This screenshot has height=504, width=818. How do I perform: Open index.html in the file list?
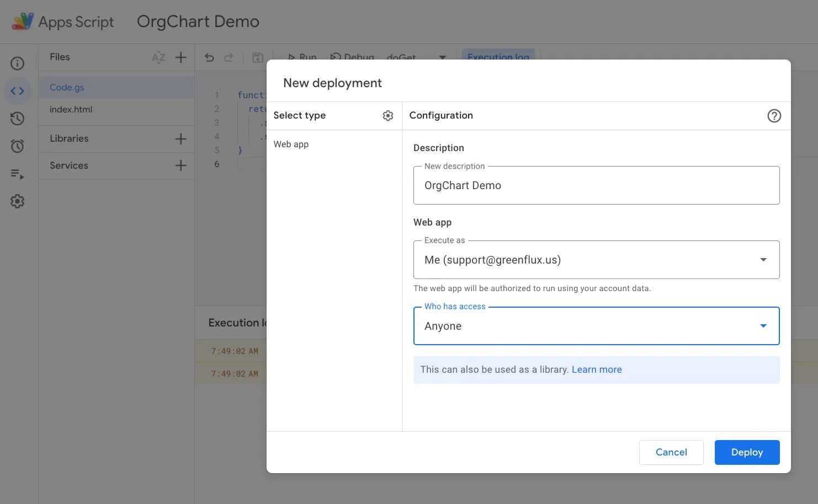71,110
